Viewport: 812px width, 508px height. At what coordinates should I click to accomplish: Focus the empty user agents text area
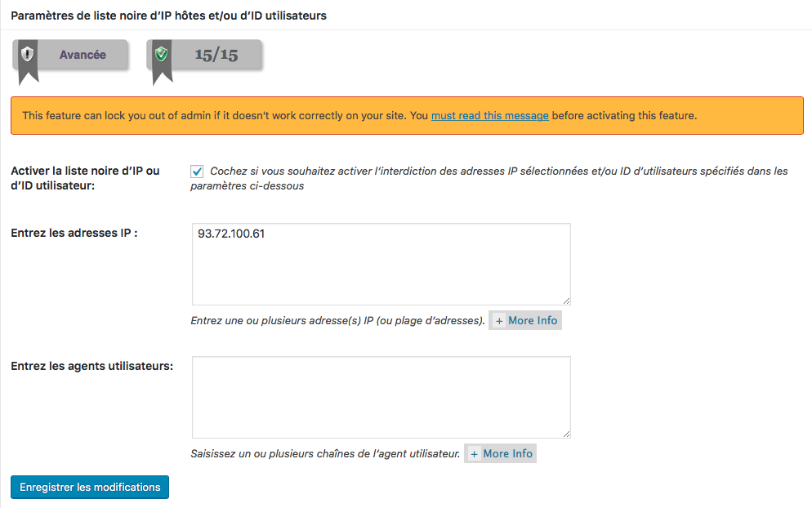(381, 397)
